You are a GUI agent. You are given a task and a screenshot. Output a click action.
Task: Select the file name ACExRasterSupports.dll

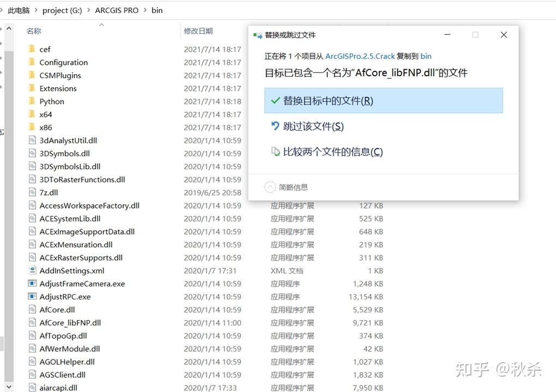coord(81,258)
